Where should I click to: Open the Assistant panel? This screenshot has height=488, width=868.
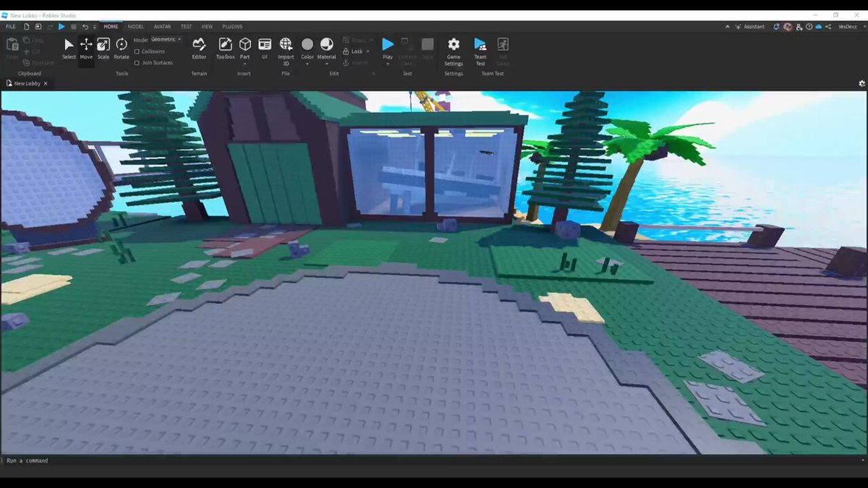[749, 27]
